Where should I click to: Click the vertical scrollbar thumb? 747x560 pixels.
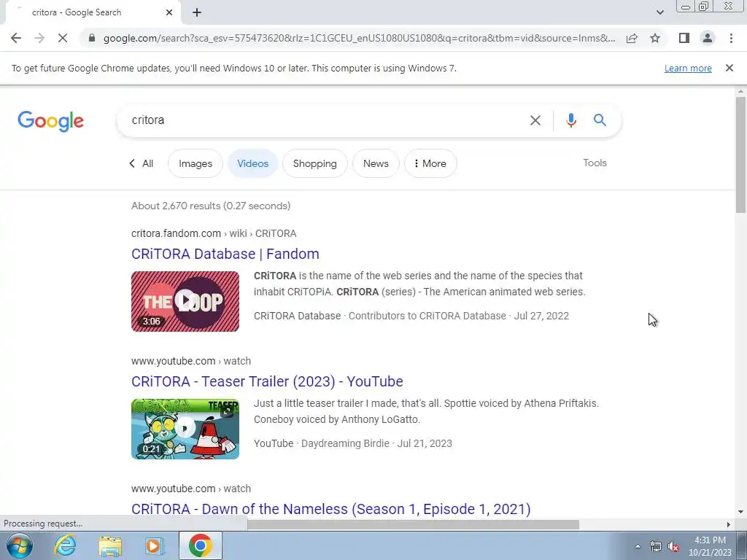(x=740, y=155)
